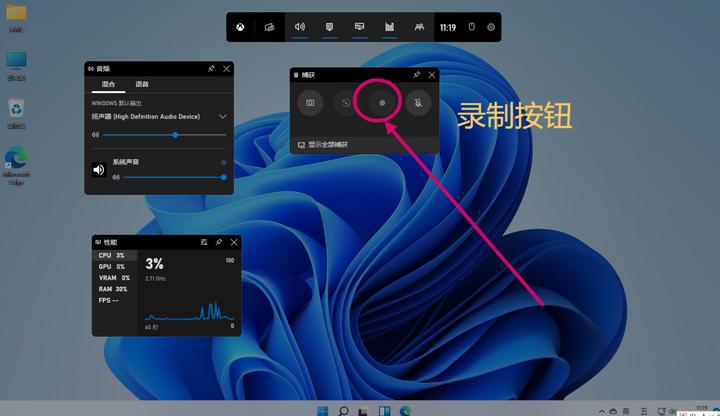Viewport: 720px width, 416px height.
Task: Select the GPU 0% row
Action: point(115,266)
